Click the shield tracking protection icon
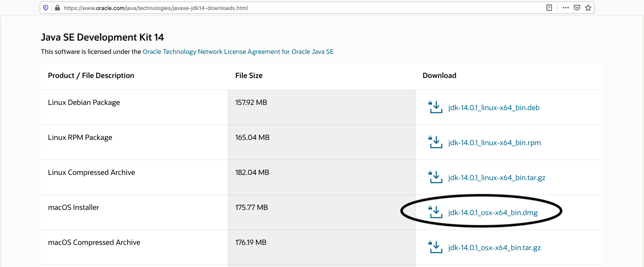 coord(46,8)
